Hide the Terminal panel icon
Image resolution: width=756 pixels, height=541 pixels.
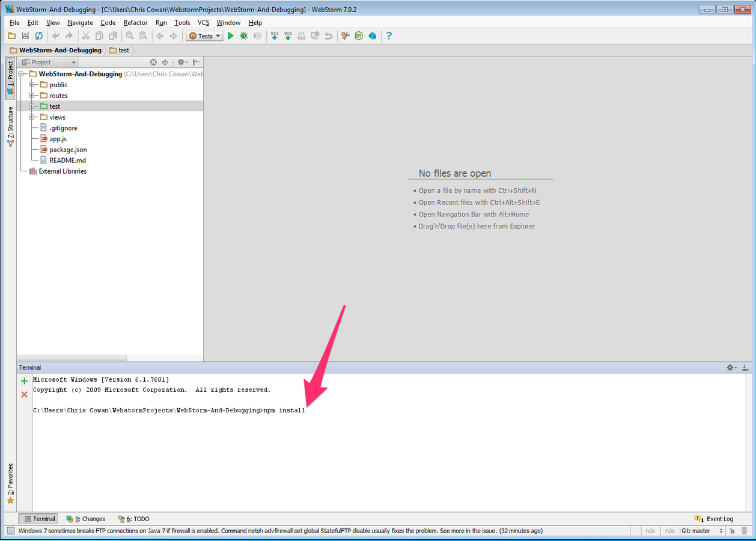(x=745, y=367)
